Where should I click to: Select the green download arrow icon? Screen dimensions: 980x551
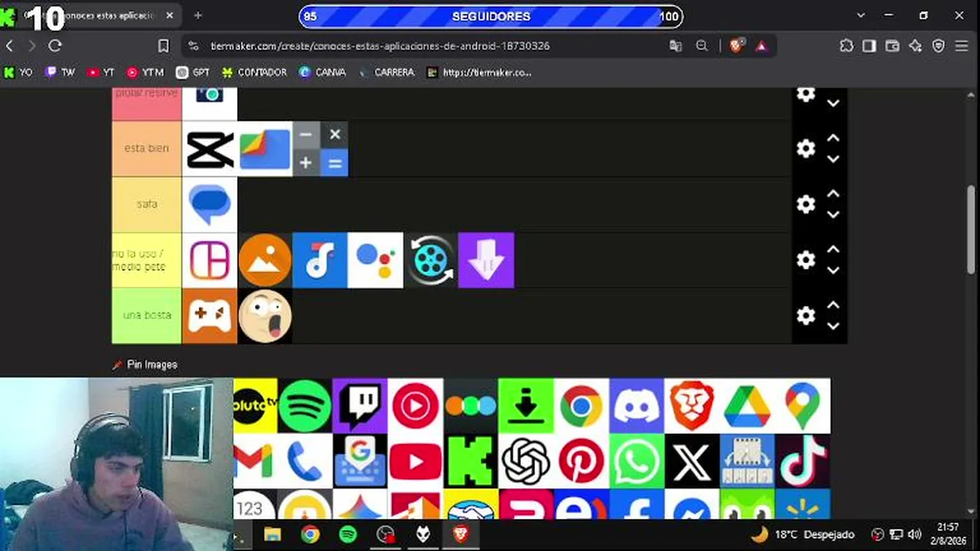(x=526, y=406)
